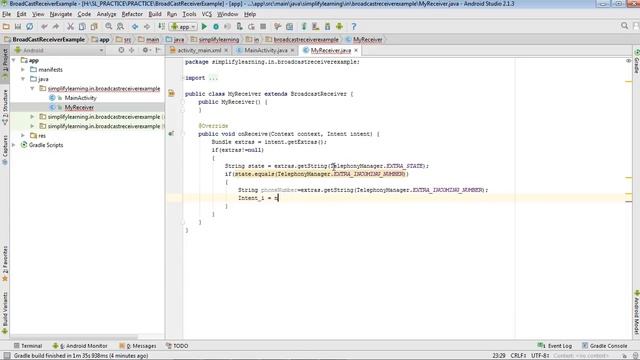Open Project Structure toolbar icon
Viewport: 640px width, 360px height.
[x=289, y=27]
